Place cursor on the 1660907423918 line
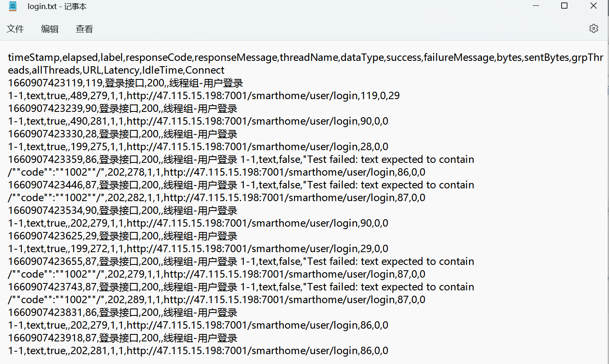 123,338
